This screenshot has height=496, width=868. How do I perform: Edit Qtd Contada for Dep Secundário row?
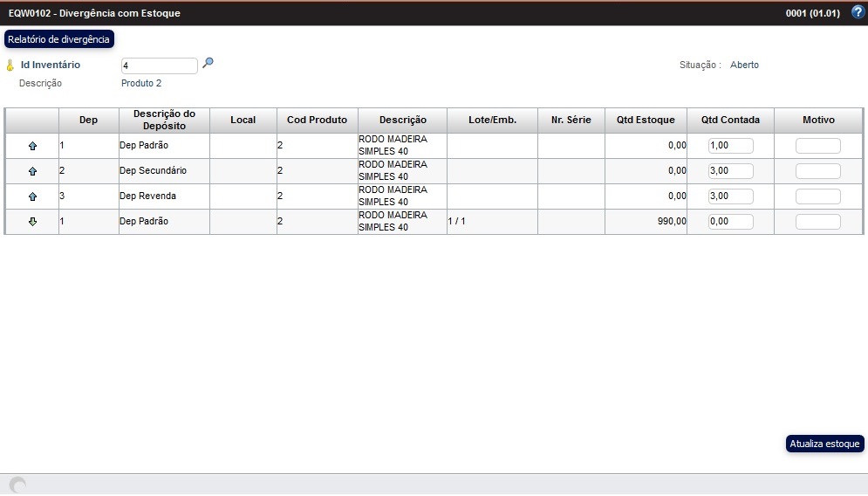[730, 171]
